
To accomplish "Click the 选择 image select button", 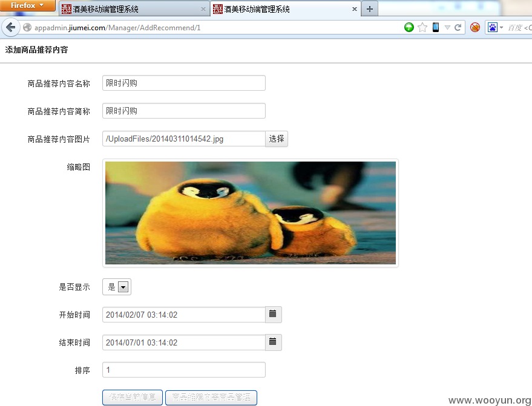I will coord(277,139).
